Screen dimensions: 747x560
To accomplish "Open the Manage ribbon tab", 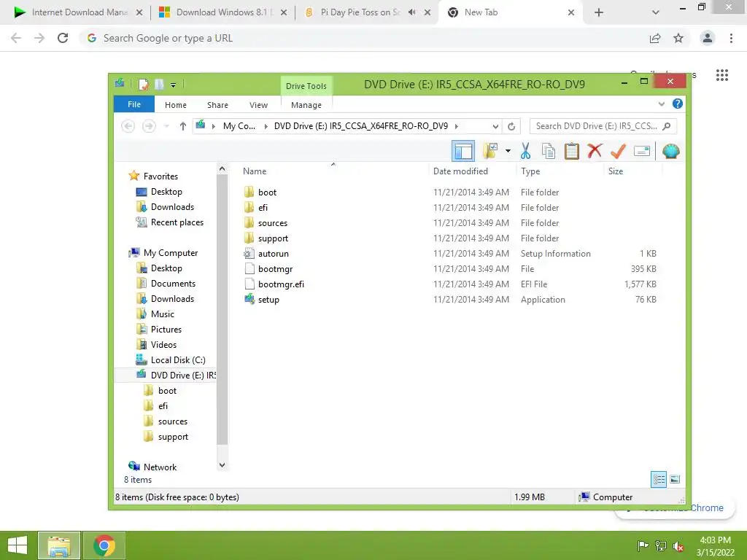I will point(306,105).
